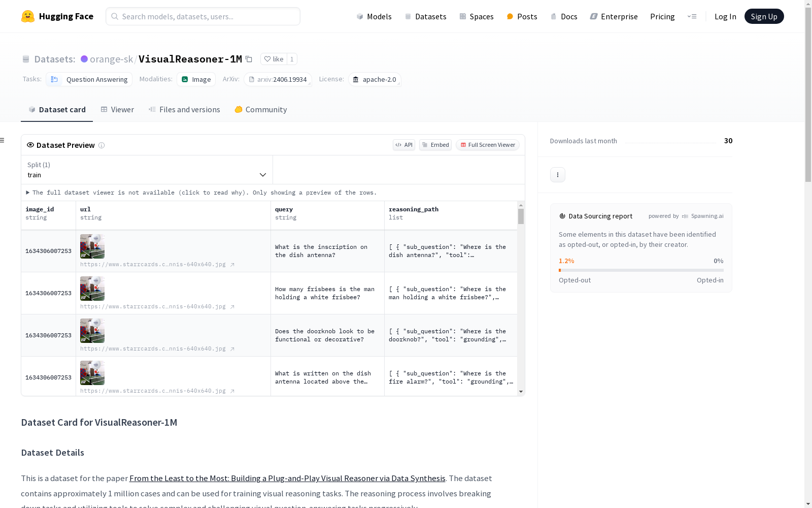Click the image_id column header
This screenshot has height=508, width=812.
(x=49, y=215)
